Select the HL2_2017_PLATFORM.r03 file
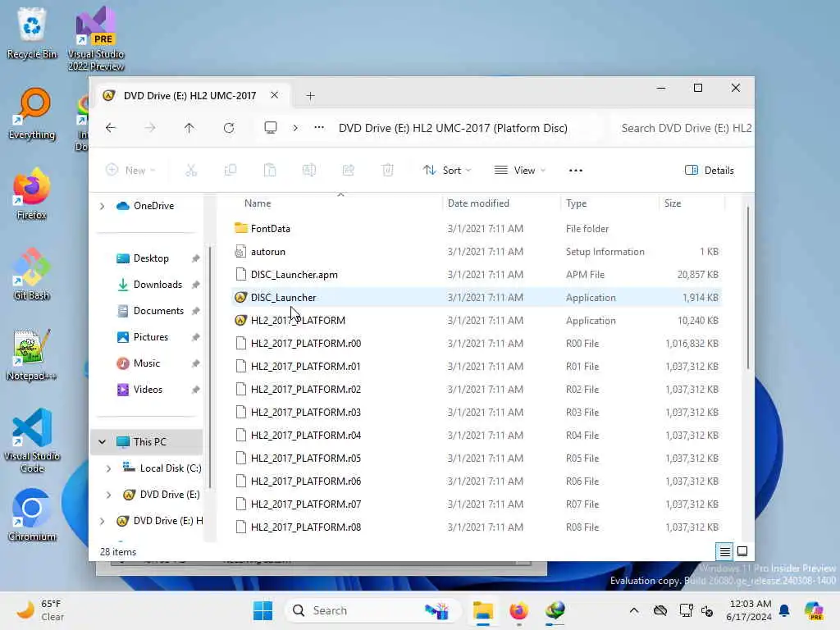This screenshot has width=840, height=630. point(477,413)
